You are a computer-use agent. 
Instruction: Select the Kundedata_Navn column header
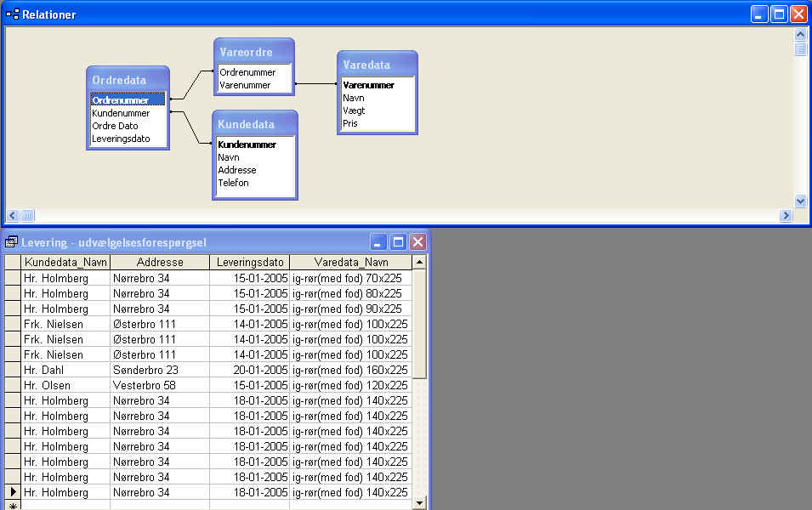pyautogui.click(x=65, y=263)
